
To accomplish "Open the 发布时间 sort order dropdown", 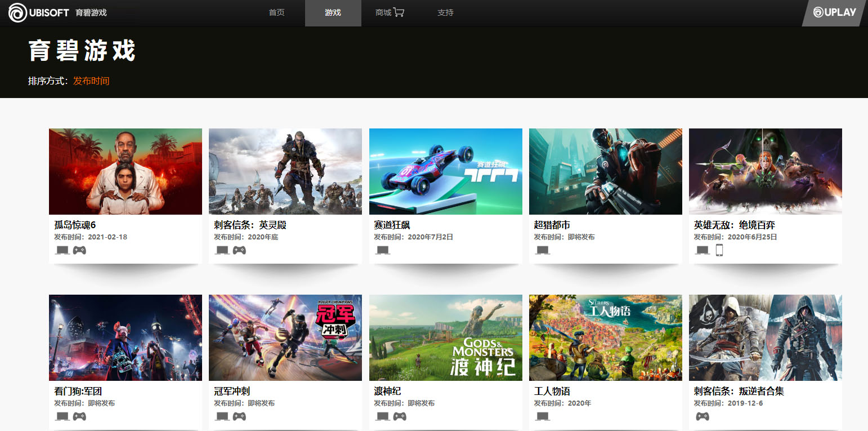I will click(x=91, y=81).
